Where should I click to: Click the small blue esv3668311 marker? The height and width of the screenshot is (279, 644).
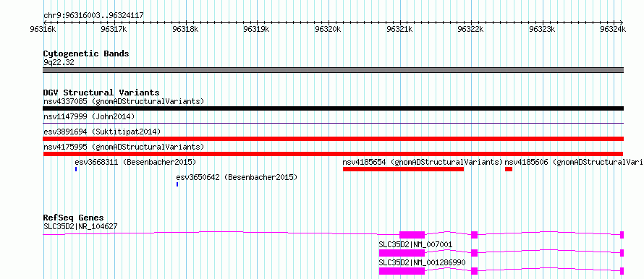(76, 169)
